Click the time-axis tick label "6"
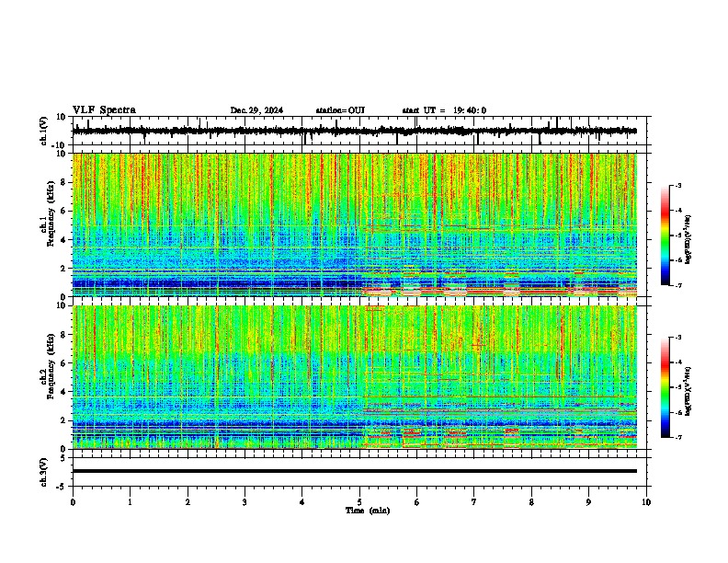The width and height of the screenshot is (728, 563). pos(416,502)
